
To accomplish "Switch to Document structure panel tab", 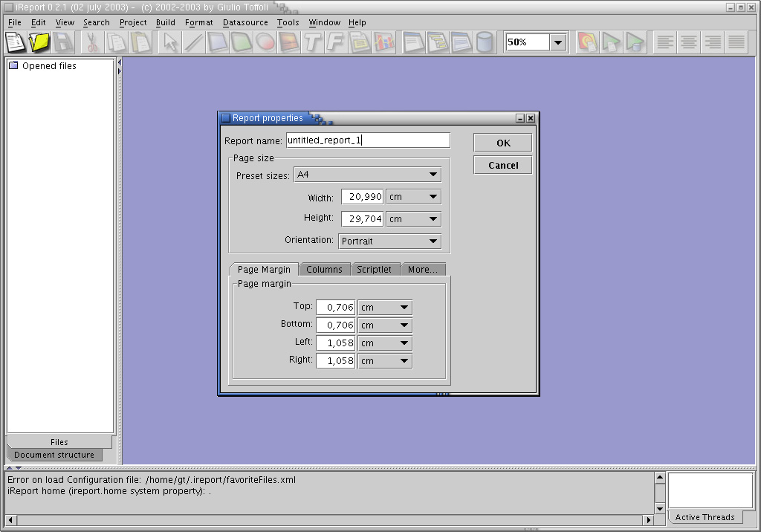I will (x=54, y=455).
